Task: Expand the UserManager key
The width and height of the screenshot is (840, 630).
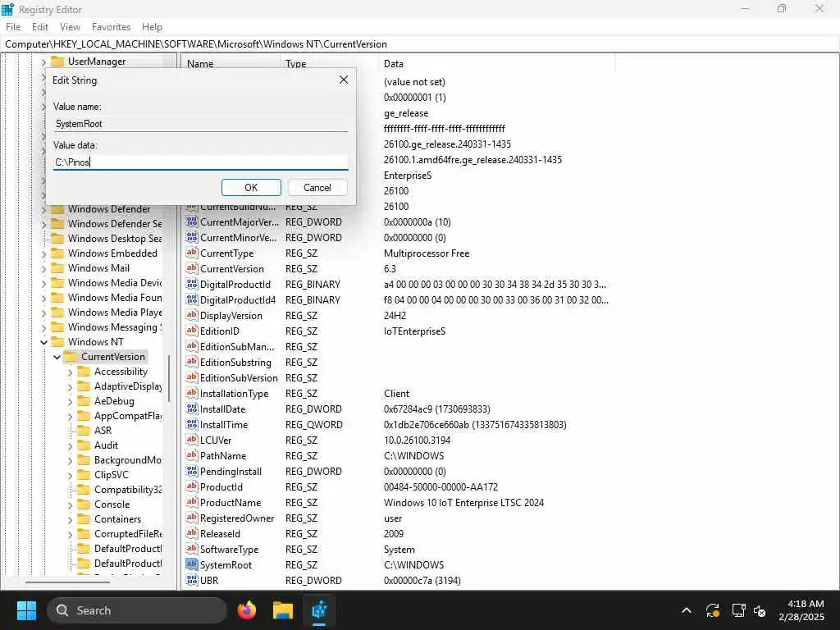Action: click(44, 62)
